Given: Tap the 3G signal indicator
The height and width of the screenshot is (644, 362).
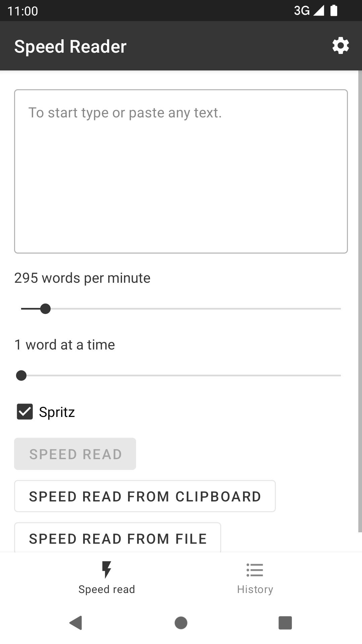Looking at the screenshot, I should [308, 10].
